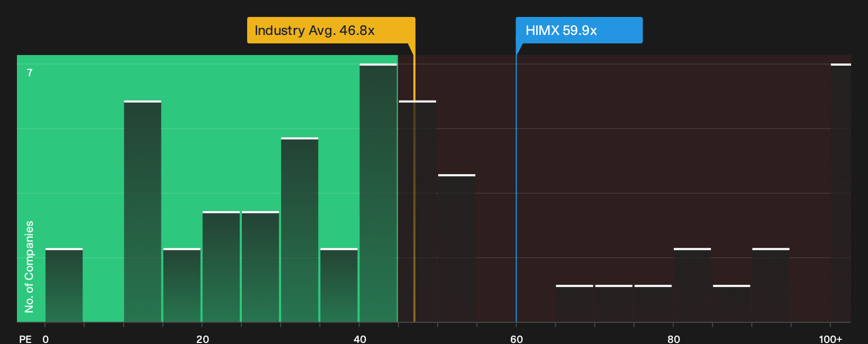Click the Industry Avg. 46.8x label
868x344 pixels.
pyautogui.click(x=331, y=30)
